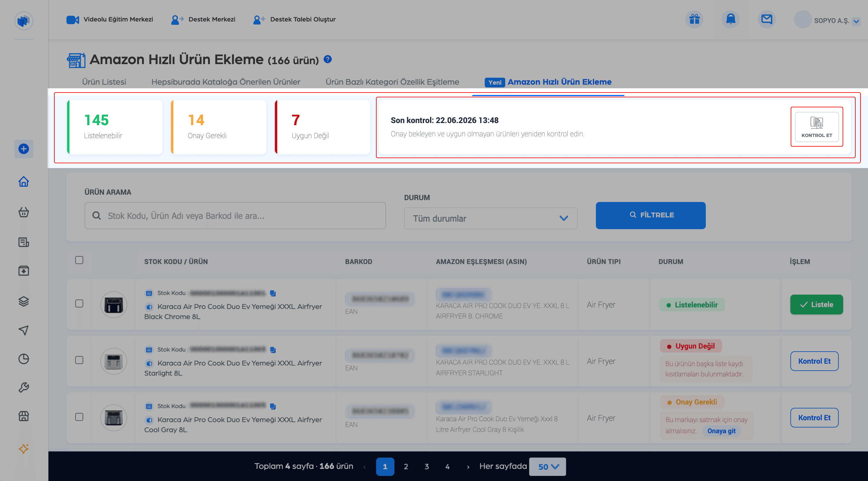
Task: Open the layers icon in sidebar
Action: pyautogui.click(x=24, y=301)
